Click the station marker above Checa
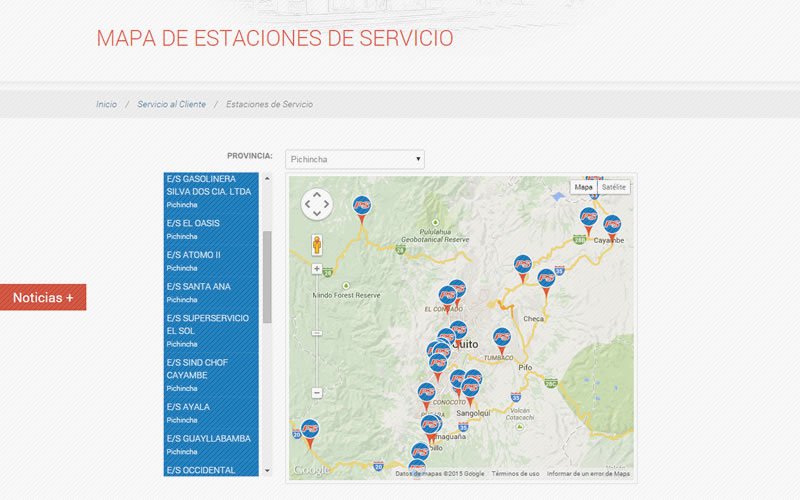 click(x=546, y=278)
